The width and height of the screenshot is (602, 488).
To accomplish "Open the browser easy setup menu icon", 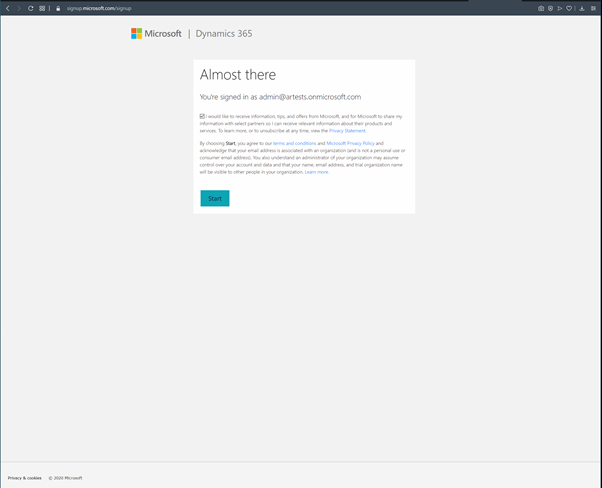I will point(593,8).
